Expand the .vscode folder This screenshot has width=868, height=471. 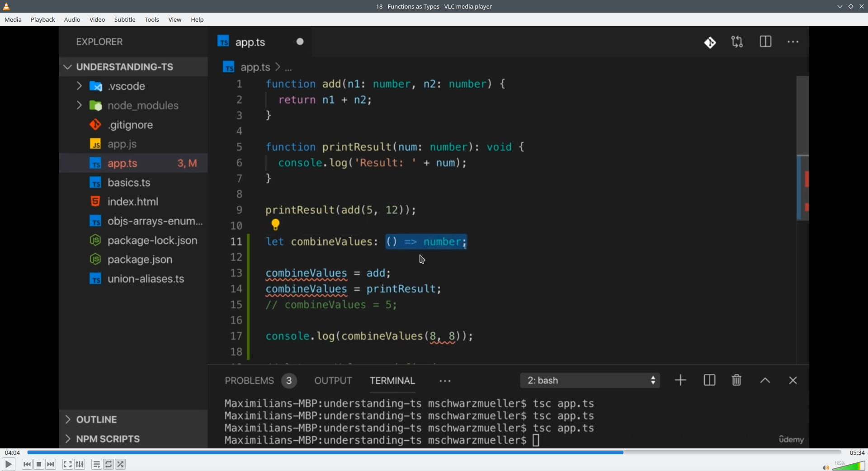[x=133, y=86]
